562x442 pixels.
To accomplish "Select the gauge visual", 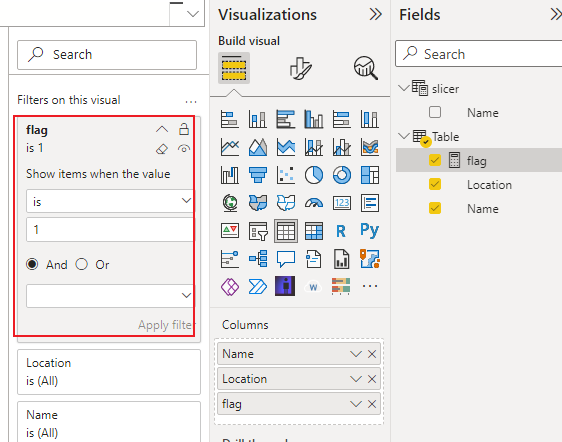I will [314, 203].
